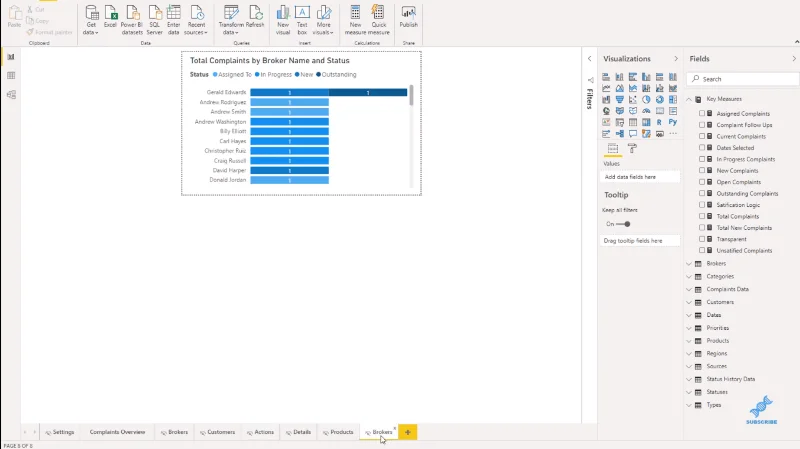This screenshot has width=800, height=449.
Task: Select the Python visual icon
Action: click(673, 122)
